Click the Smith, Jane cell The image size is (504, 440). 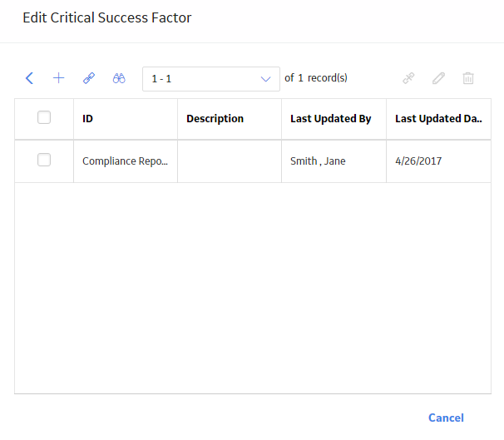pyautogui.click(x=334, y=161)
